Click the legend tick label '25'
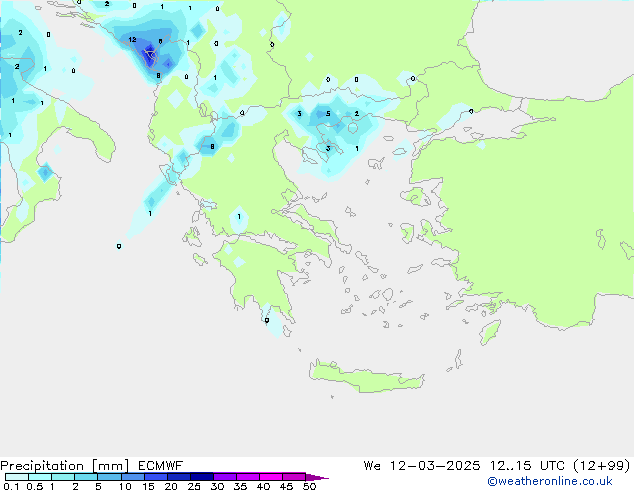 194,486
